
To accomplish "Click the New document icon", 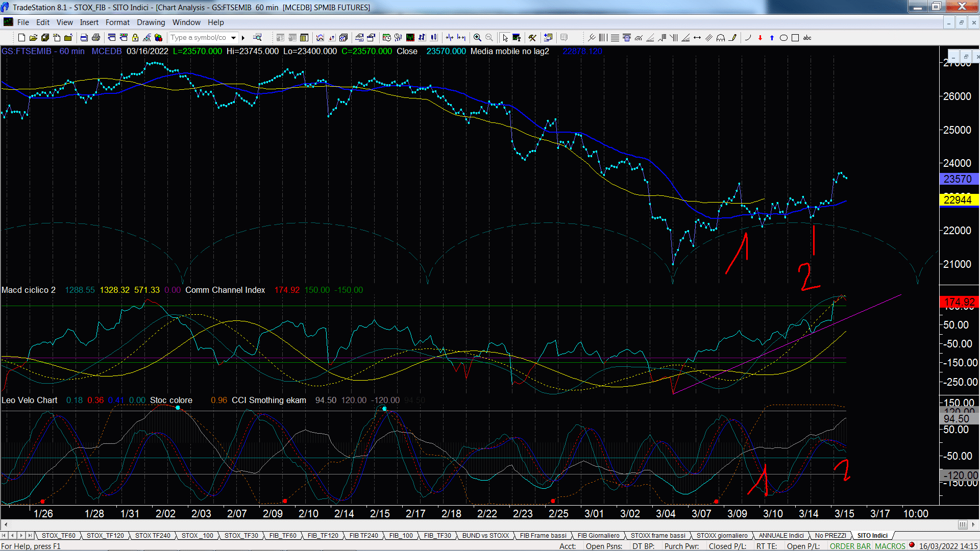I will tap(21, 38).
